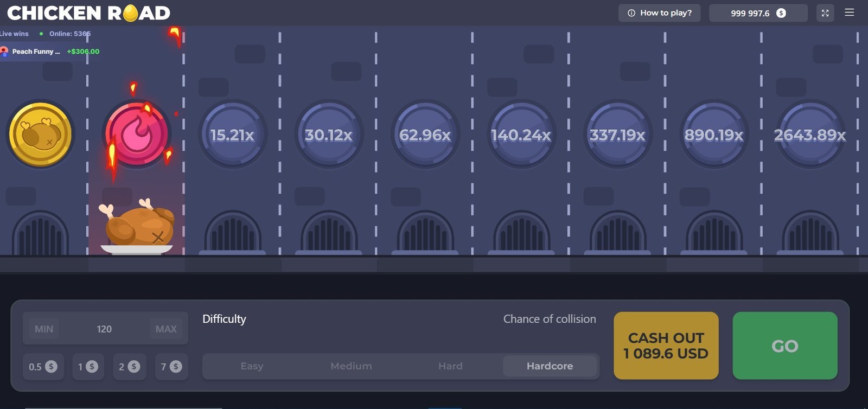Viewport: 868px width, 409px height.
Task: Click the fullscreen expand icon
Action: [825, 13]
